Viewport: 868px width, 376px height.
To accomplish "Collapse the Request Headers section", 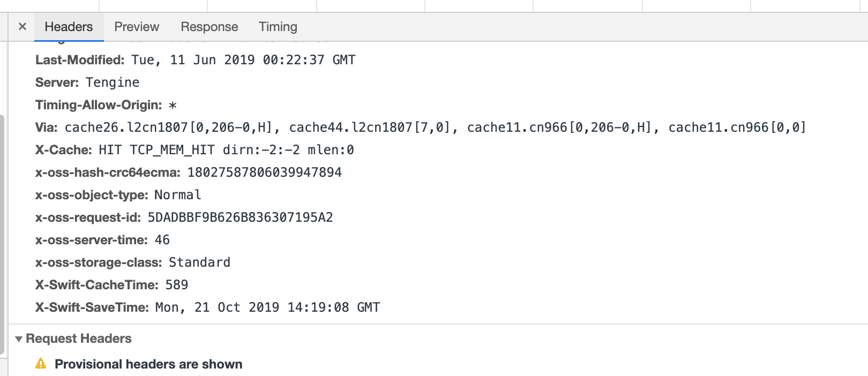I will (x=19, y=339).
